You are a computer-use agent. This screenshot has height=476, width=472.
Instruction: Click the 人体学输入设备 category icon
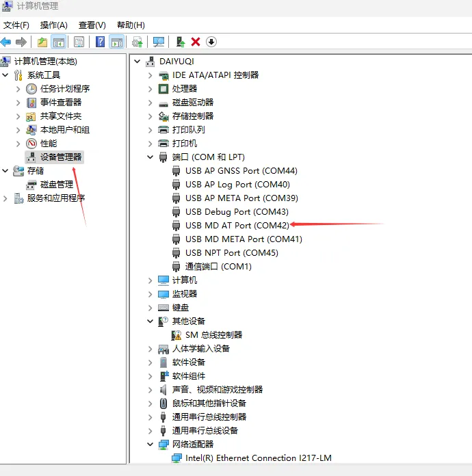[x=163, y=349]
